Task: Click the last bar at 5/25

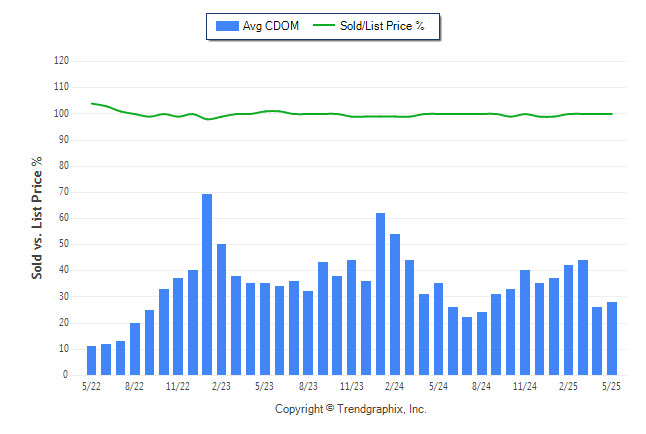Action: [612, 338]
